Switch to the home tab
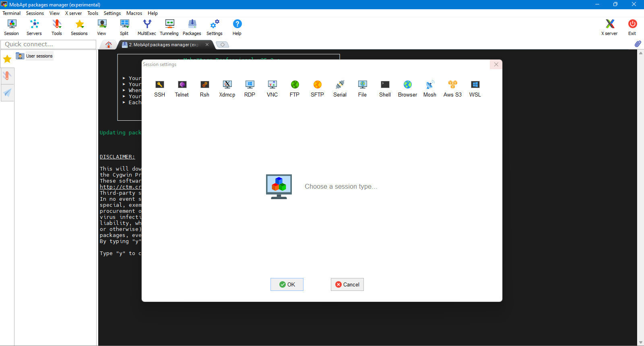Viewport: 644px width, 346px height. click(x=108, y=45)
